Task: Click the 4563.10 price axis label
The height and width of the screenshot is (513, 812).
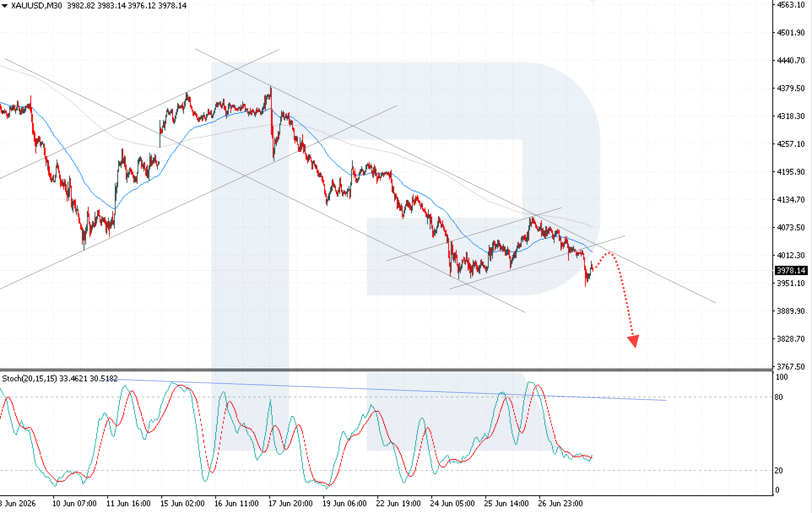Action: coord(791,5)
